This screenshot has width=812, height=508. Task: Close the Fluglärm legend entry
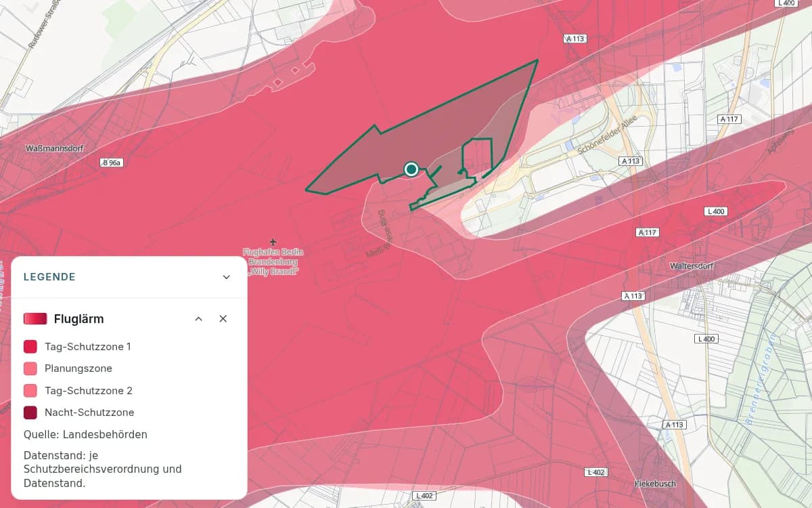click(223, 319)
